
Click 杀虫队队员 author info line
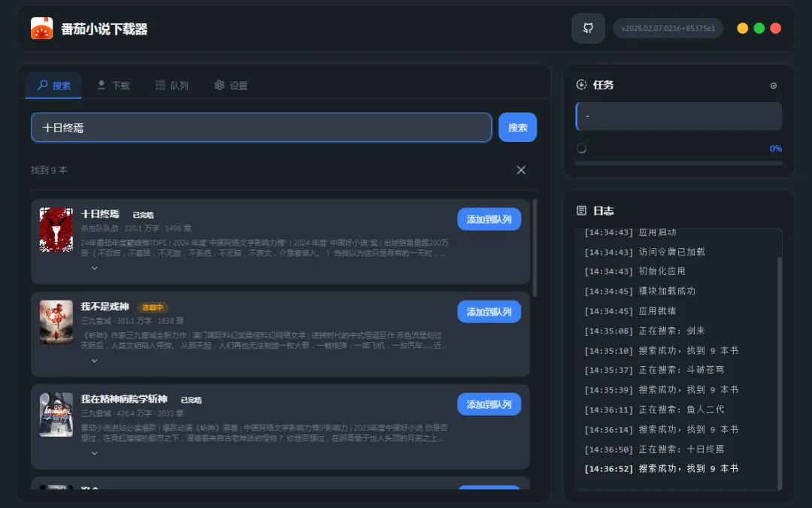pyautogui.click(x=135, y=228)
